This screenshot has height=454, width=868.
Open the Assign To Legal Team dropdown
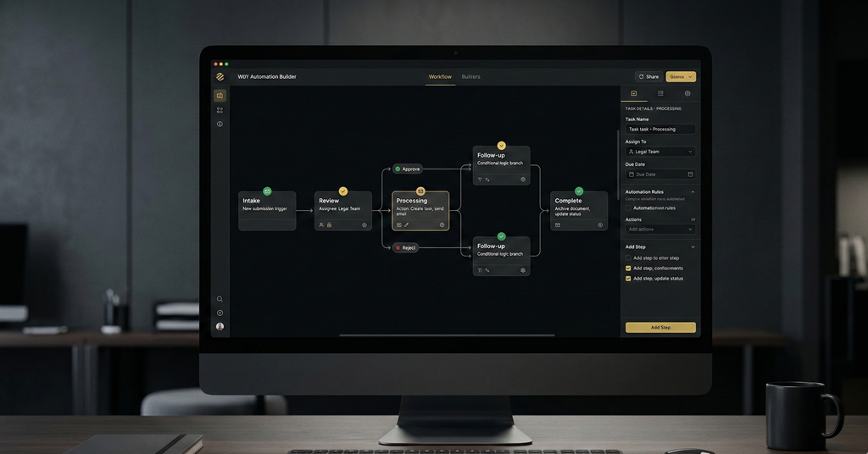660,152
